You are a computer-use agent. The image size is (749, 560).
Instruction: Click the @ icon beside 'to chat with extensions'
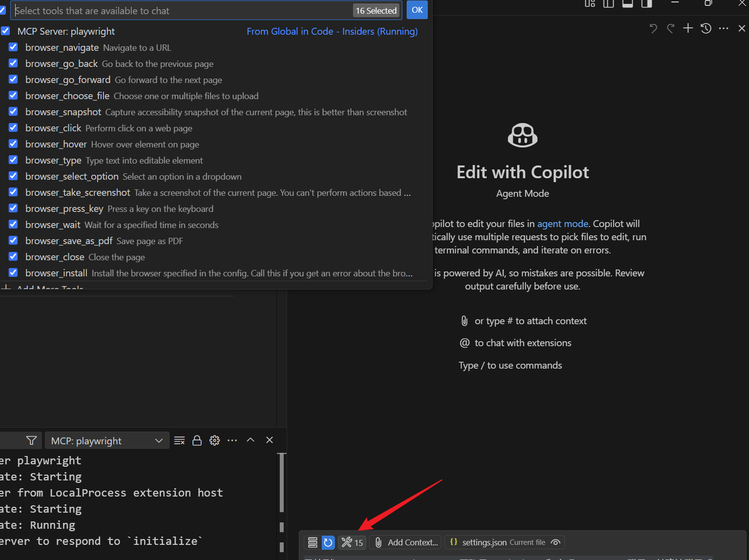coord(464,343)
